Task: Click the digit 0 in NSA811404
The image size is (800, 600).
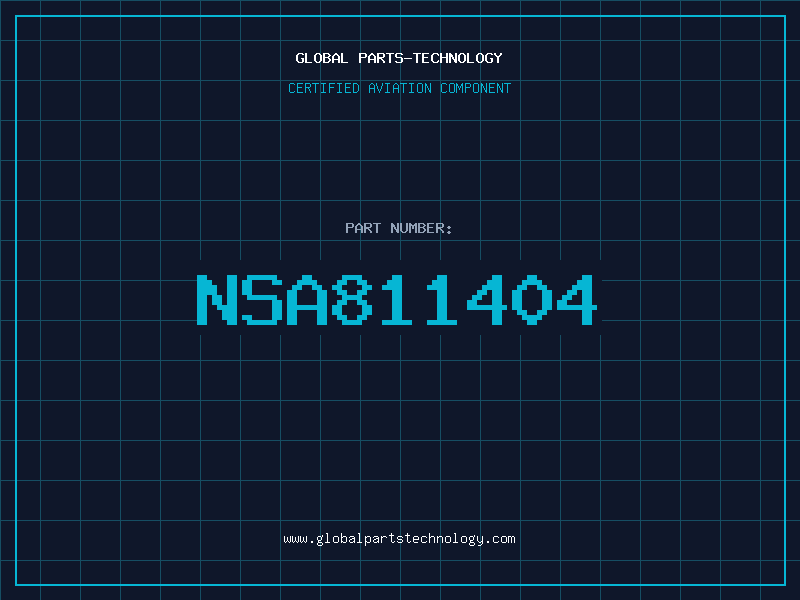Action: click(x=532, y=299)
